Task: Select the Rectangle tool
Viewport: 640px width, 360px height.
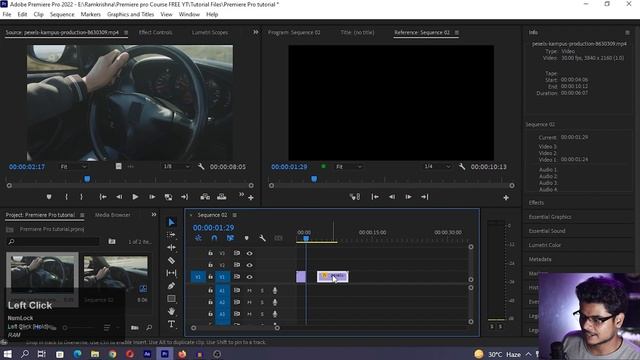Action: [171, 298]
